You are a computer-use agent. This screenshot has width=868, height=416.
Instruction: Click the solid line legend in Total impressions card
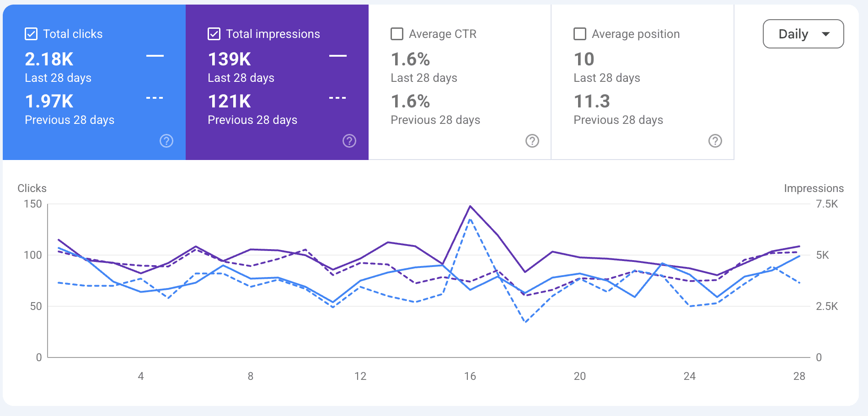coord(338,56)
